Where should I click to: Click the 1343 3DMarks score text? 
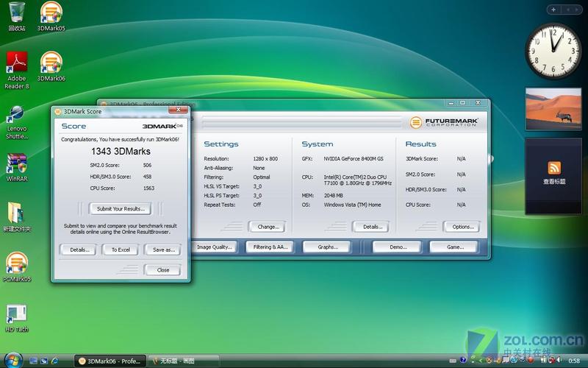pos(121,152)
